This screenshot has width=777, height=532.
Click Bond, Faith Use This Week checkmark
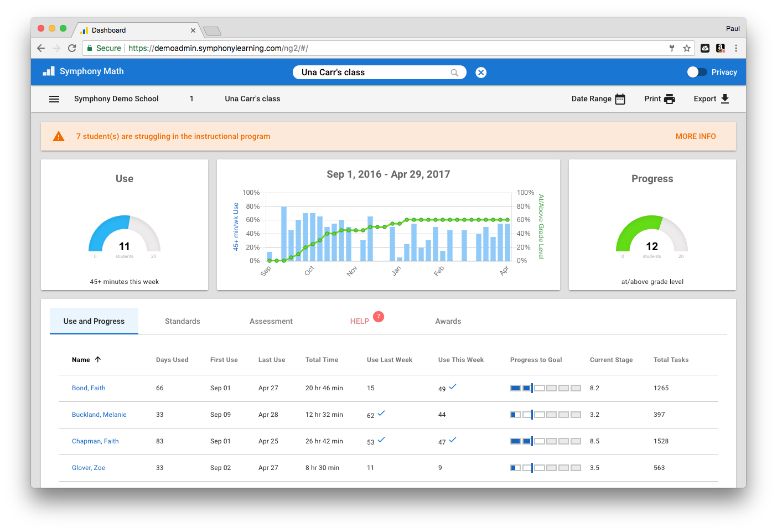(453, 386)
